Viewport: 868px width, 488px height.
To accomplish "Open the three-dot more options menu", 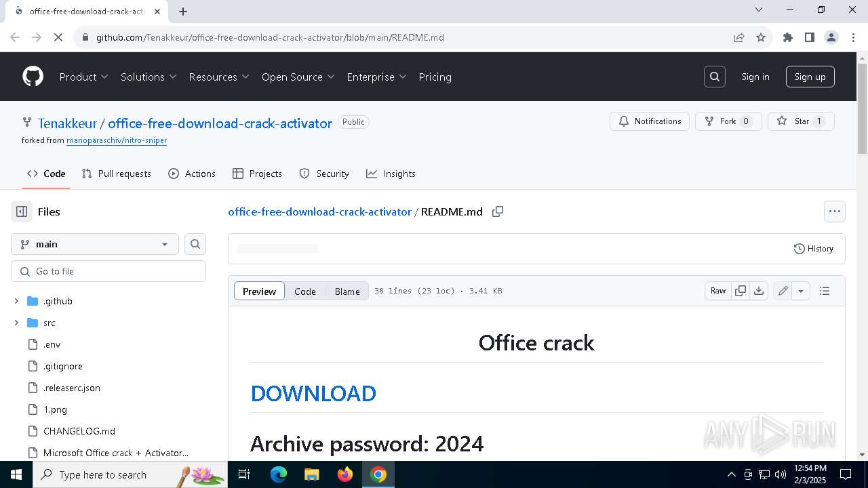I will (x=835, y=211).
